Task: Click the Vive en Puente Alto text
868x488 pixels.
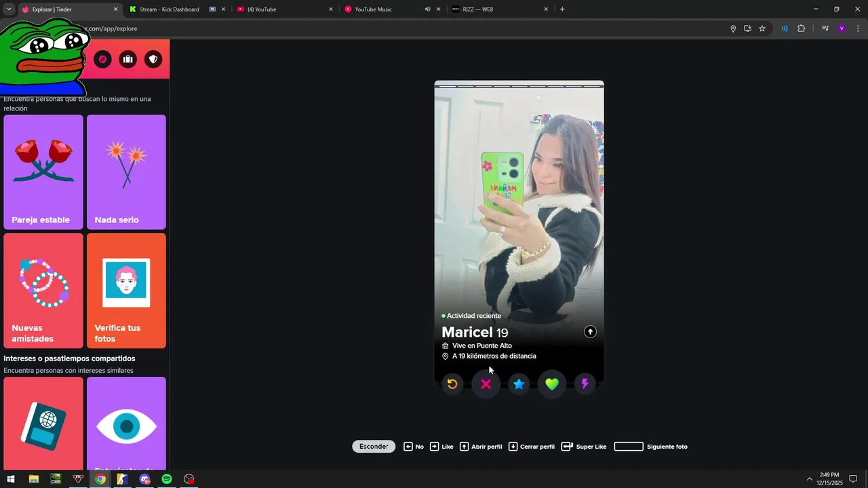Action: [x=482, y=346]
